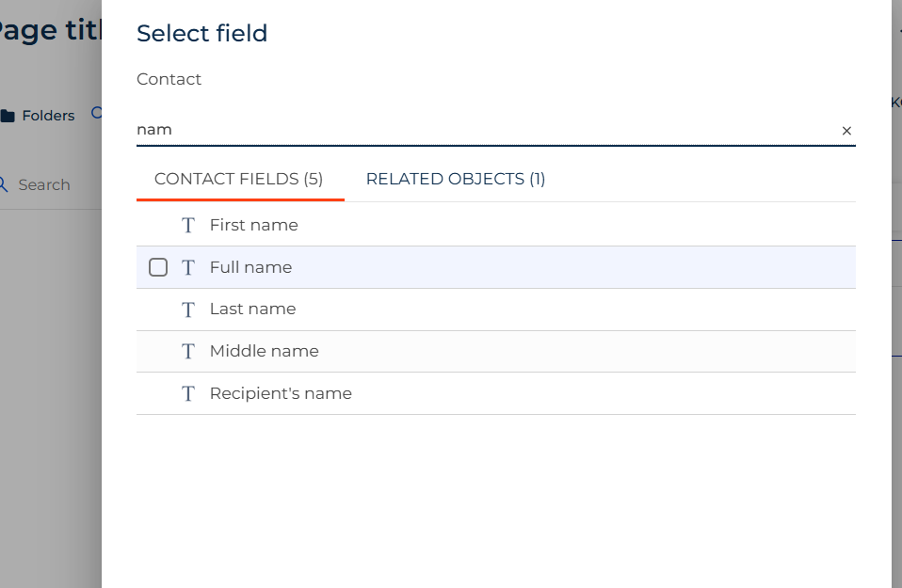This screenshot has height=588, width=902.
Task: Clear the search text with X icon
Action: tap(846, 131)
